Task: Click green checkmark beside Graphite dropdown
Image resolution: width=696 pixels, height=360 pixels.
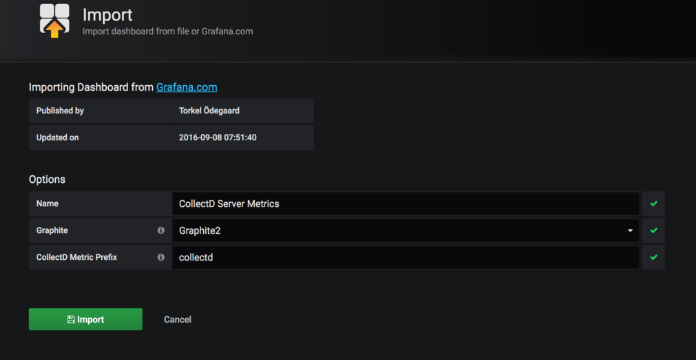Action: click(x=653, y=230)
